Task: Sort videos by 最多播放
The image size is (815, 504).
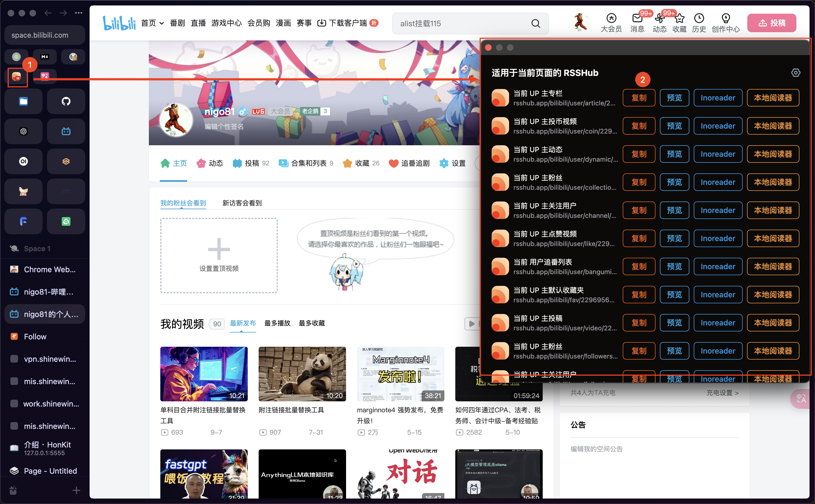Action: click(x=277, y=323)
